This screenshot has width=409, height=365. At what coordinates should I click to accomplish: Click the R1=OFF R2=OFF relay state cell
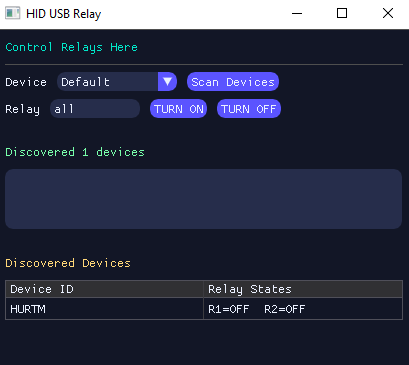[303, 309]
